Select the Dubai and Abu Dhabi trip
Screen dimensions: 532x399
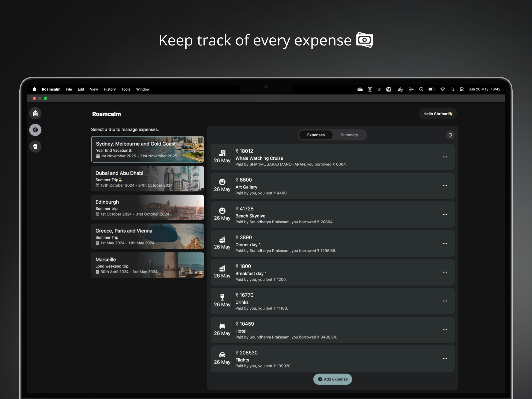[147, 178]
